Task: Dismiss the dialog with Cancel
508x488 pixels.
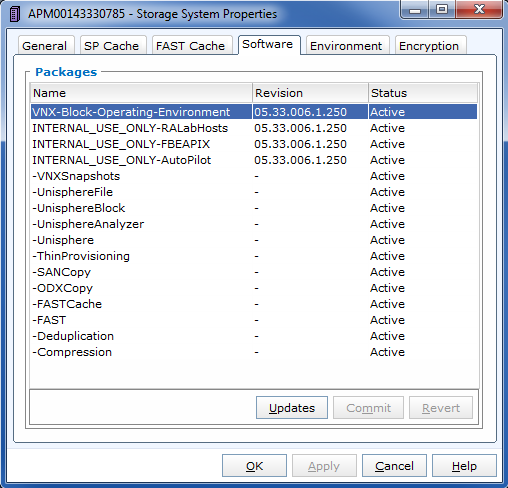Action: tap(394, 465)
